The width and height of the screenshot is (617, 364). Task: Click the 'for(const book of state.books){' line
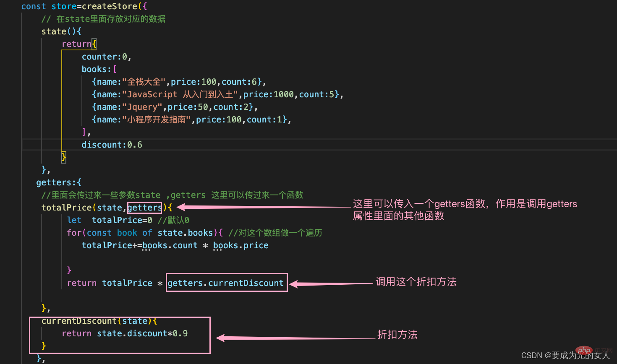point(145,233)
